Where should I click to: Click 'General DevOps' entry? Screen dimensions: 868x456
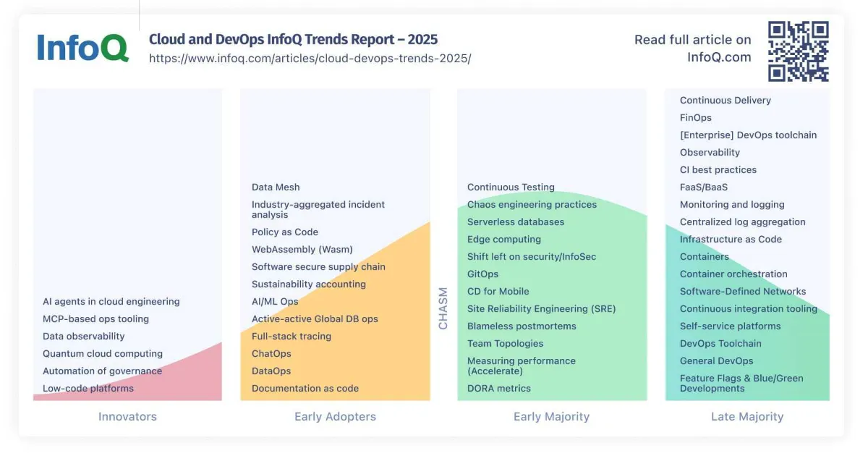[x=717, y=361]
